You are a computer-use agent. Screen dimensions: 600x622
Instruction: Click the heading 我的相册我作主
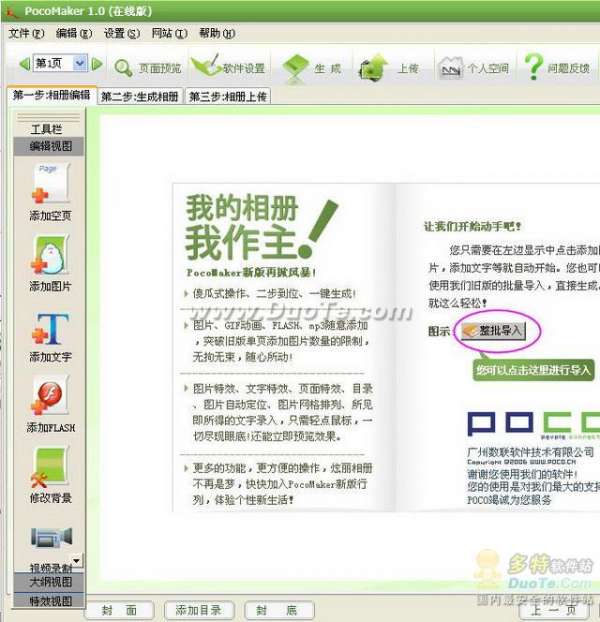coord(262,228)
